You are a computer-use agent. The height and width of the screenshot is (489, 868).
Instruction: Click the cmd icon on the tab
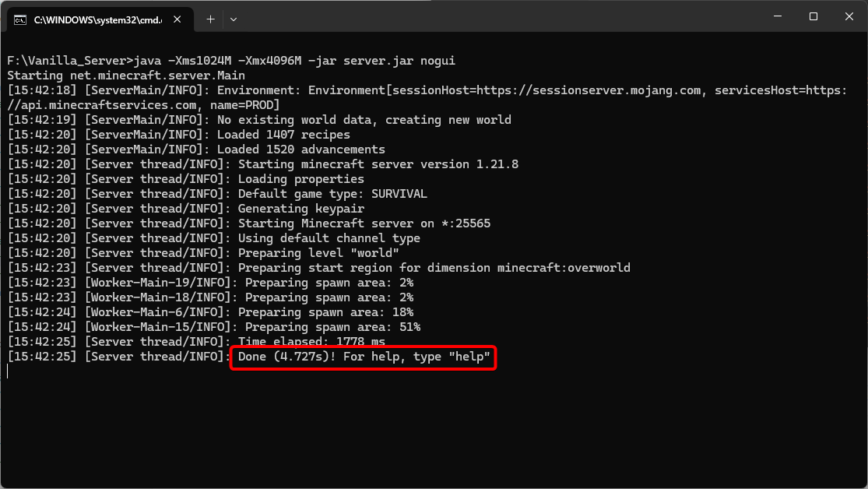tap(21, 19)
